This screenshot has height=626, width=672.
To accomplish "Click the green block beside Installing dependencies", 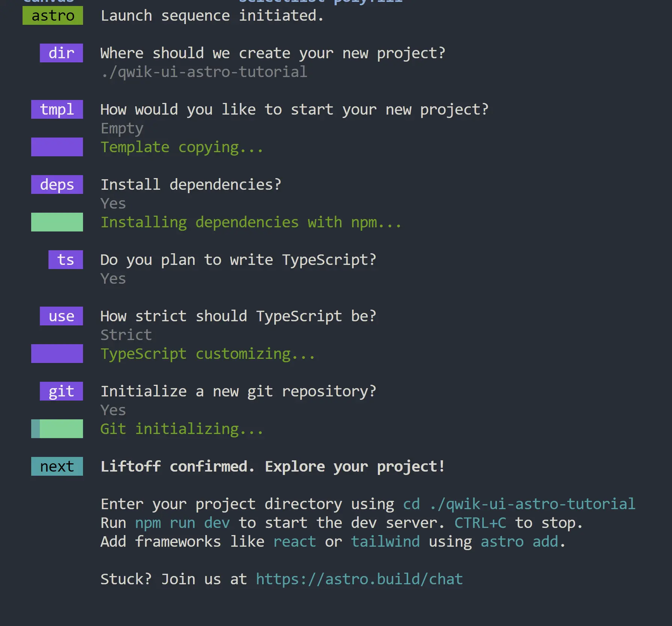I will 57,222.
